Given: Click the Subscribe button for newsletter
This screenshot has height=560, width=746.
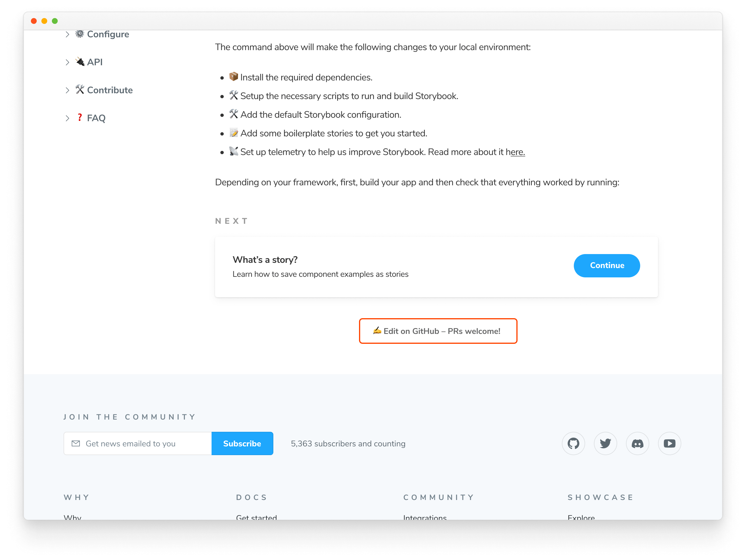Looking at the screenshot, I should tap(241, 443).
